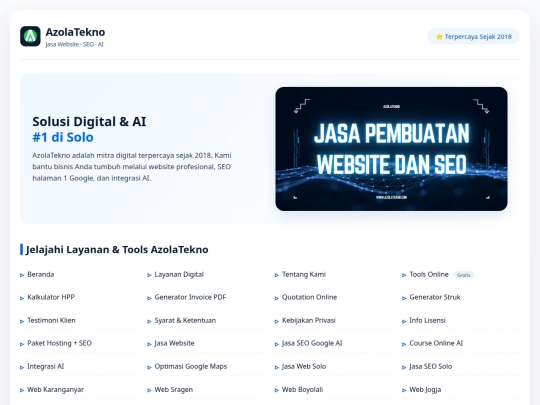Click the '#1 di Solo' blue heading
Screen dimensions: 540x405
coord(63,137)
